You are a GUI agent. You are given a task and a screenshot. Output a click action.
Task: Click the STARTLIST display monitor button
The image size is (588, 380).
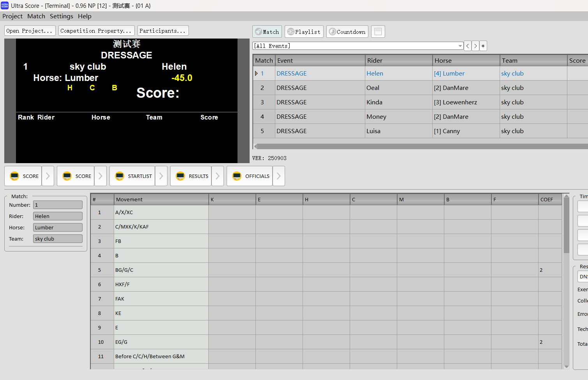[x=133, y=176]
